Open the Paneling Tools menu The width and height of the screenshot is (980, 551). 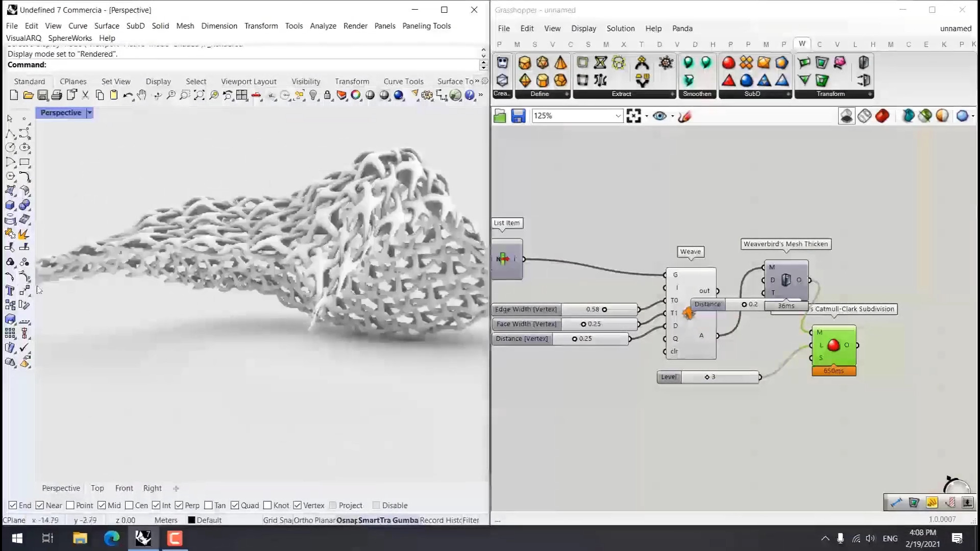(x=426, y=26)
